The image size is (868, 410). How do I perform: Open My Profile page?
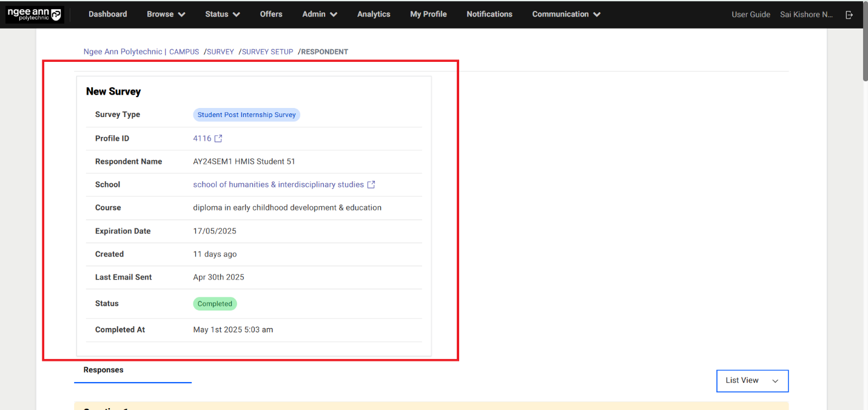pos(428,14)
